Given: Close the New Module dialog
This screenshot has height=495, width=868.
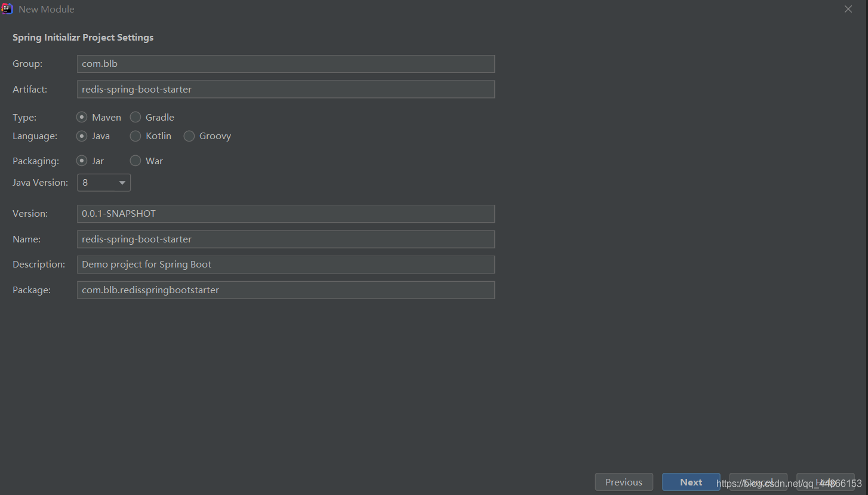Looking at the screenshot, I should (x=848, y=10).
